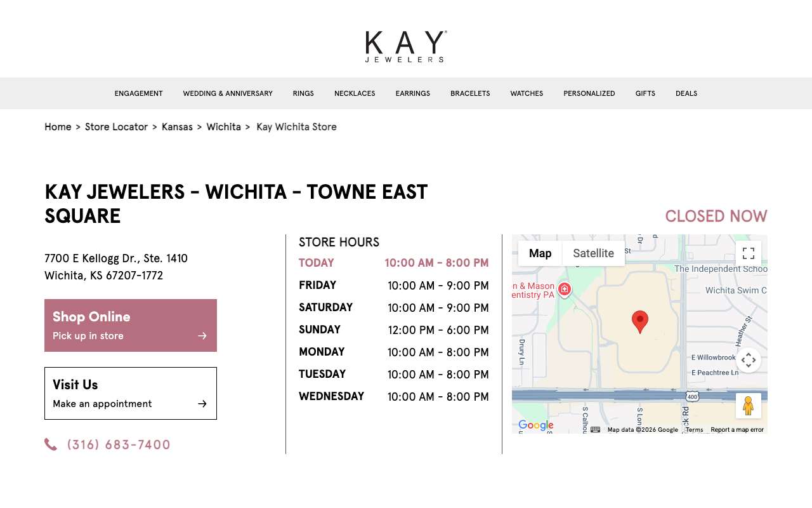Open the Earrings menu
The width and height of the screenshot is (812, 508).
tap(413, 93)
